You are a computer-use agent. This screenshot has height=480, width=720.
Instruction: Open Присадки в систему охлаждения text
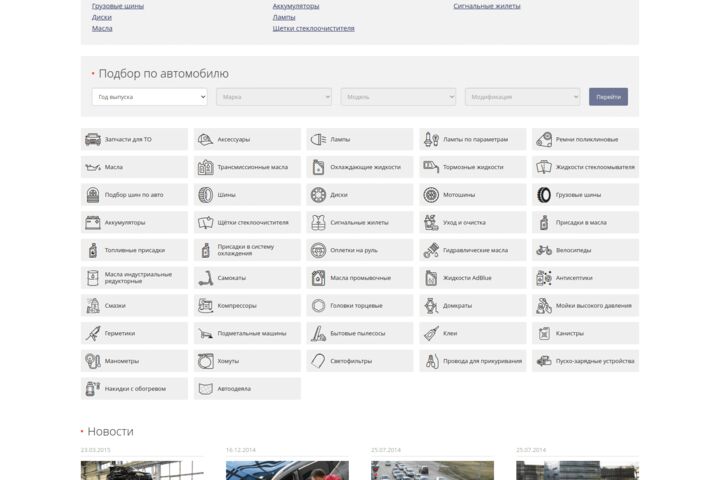[246, 250]
